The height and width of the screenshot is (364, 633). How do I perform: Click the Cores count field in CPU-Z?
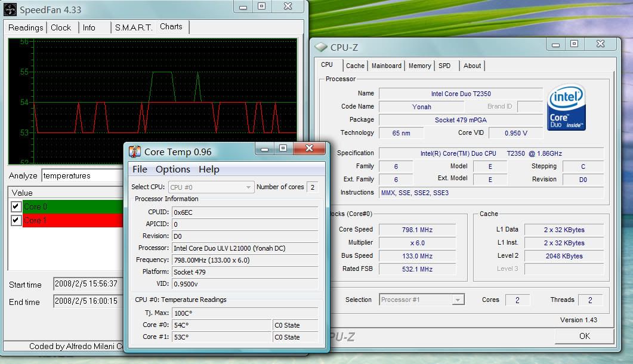click(x=517, y=300)
